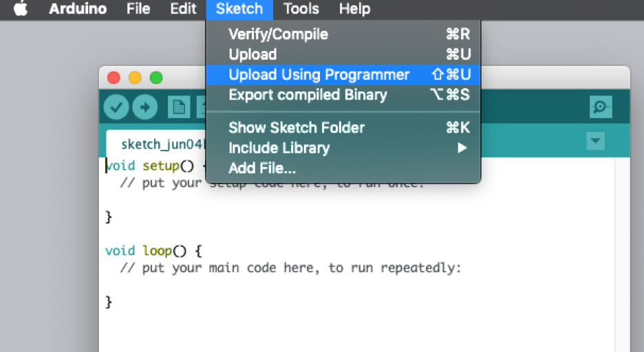Click the Verify checkmark toolbar icon
This screenshot has width=644, height=352.
pyautogui.click(x=116, y=107)
